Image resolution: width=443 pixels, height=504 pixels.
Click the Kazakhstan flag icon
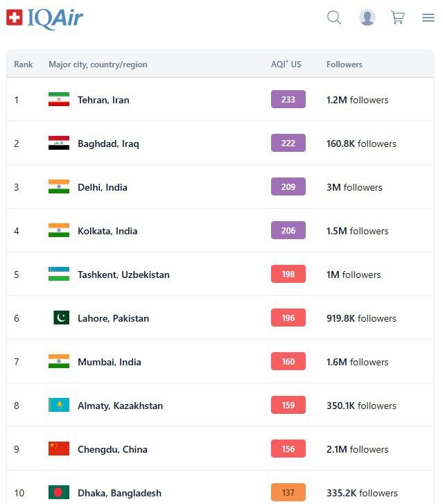(x=59, y=406)
